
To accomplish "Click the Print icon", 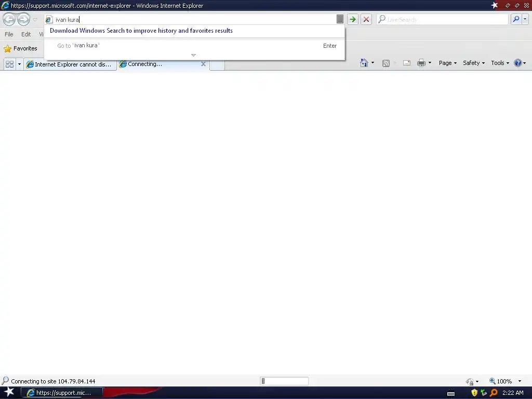I will click(421, 63).
